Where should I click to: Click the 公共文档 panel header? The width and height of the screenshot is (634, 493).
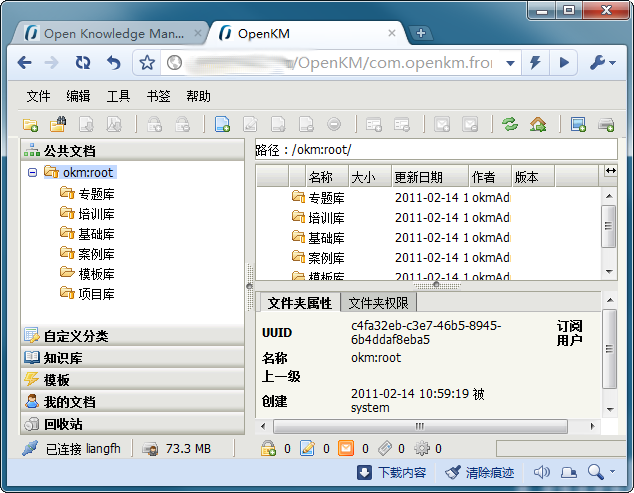point(133,150)
